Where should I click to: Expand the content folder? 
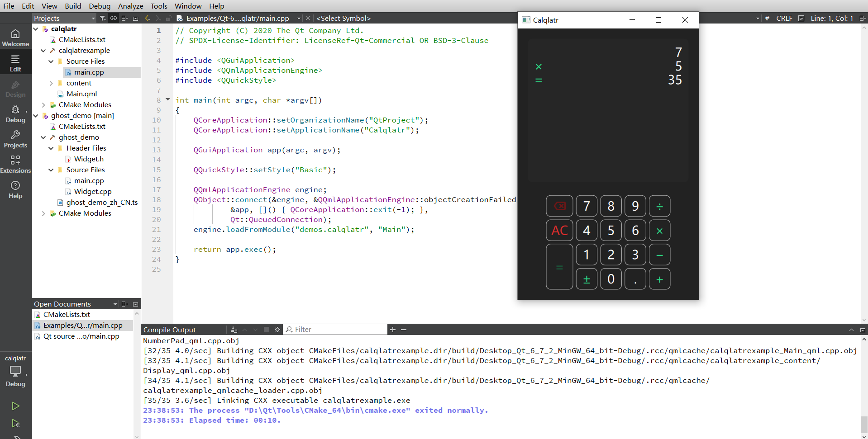(x=51, y=83)
